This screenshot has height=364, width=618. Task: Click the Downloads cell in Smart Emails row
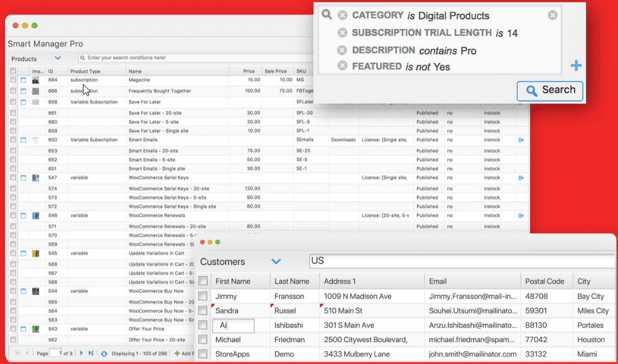pos(343,140)
